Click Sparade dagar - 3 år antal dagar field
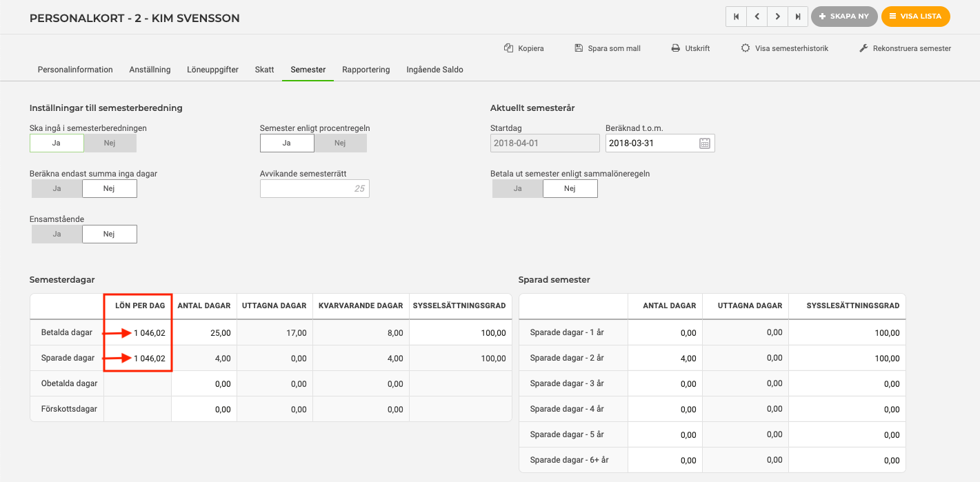Viewport: 980px width, 482px height. tap(666, 384)
